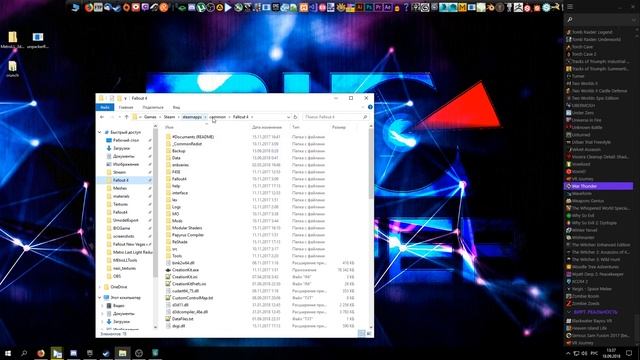This screenshot has height=360, width=640.
Task: Launch After Effects from the top dock
Action: 388,7
